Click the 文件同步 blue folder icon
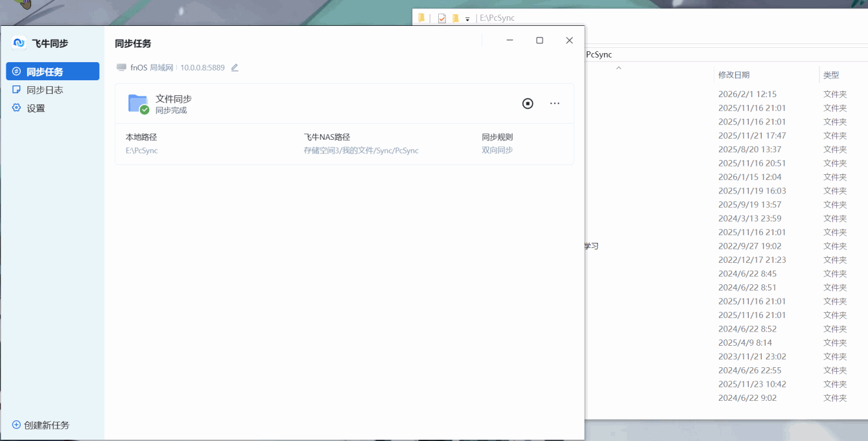This screenshot has height=441, width=868. click(x=137, y=102)
